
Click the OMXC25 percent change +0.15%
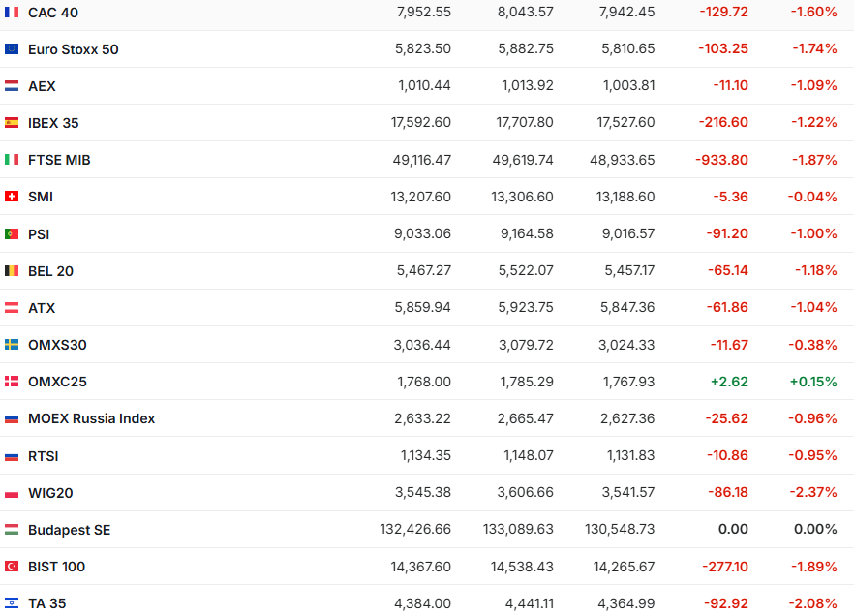813,382
